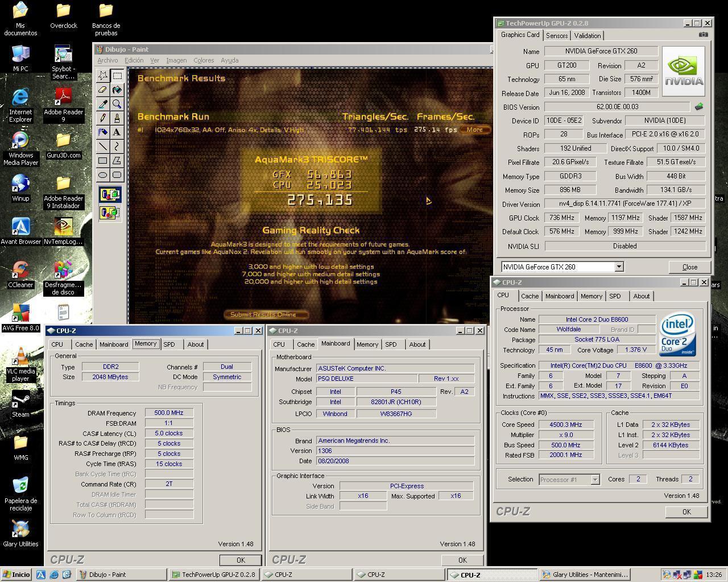Select the Pencil tool in Paint
The image size is (728, 582).
coord(103,118)
